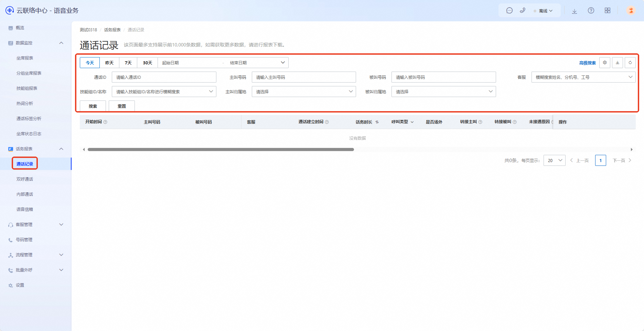Open the help question mark icon
Image resolution: width=644 pixels, height=331 pixels.
(x=591, y=11)
